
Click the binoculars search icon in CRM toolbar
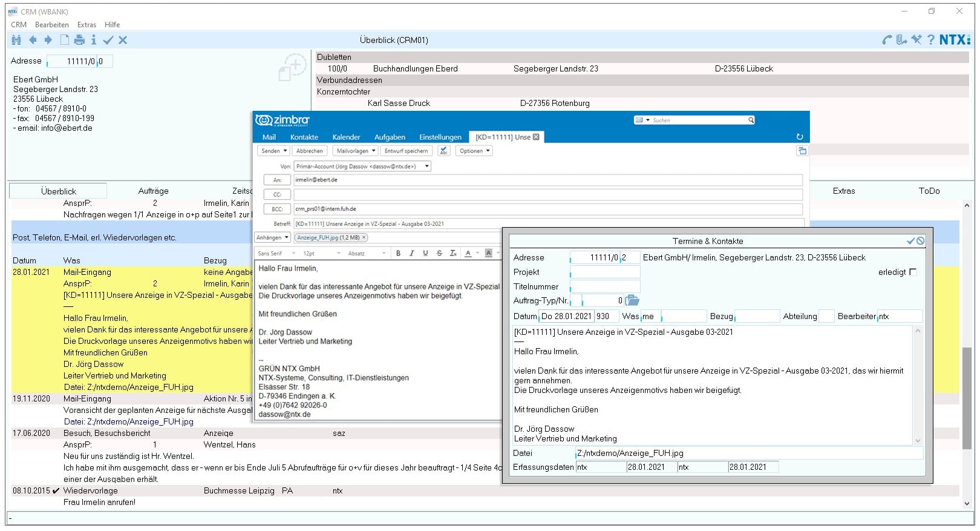pyautogui.click(x=16, y=40)
